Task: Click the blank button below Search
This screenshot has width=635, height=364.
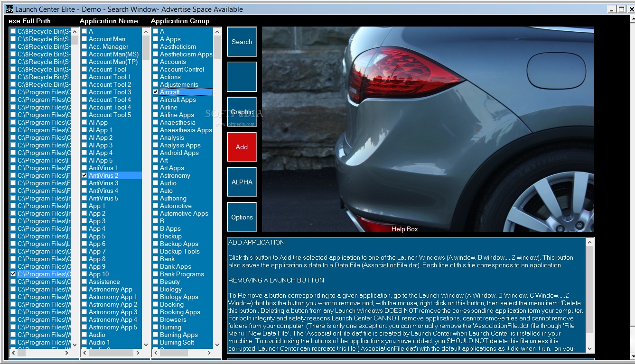Action: pyautogui.click(x=242, y=77)
